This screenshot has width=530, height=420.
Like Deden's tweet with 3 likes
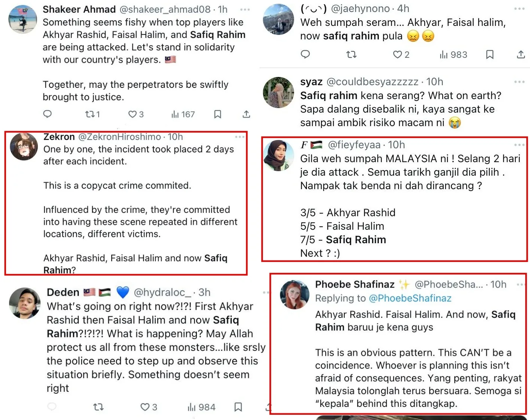(x=145, y=407)
